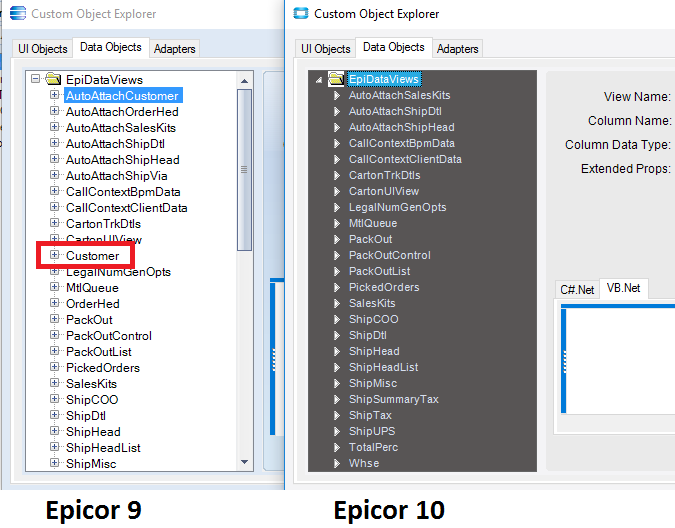
Task: Click scroll down arrow in Epicor 9 tree
Action: point(245,462)
